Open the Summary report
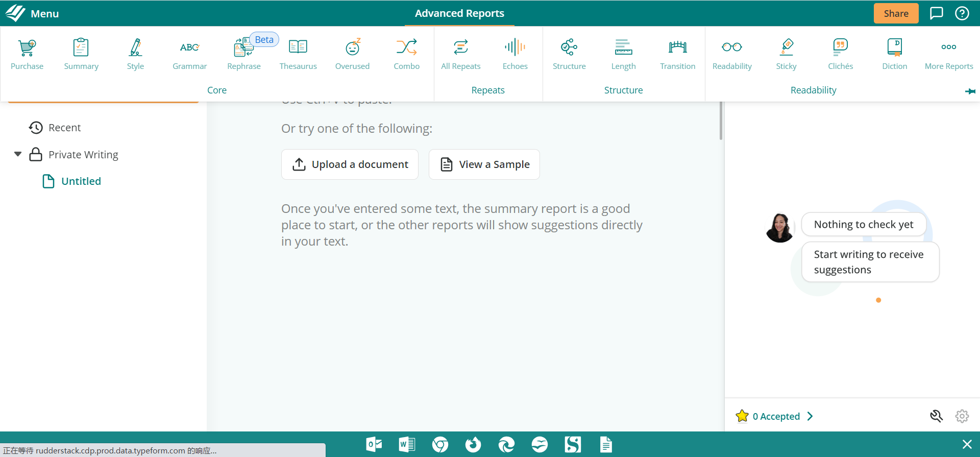Image resolution: width=980 pixels, height=457 pixels. point(81,54)
